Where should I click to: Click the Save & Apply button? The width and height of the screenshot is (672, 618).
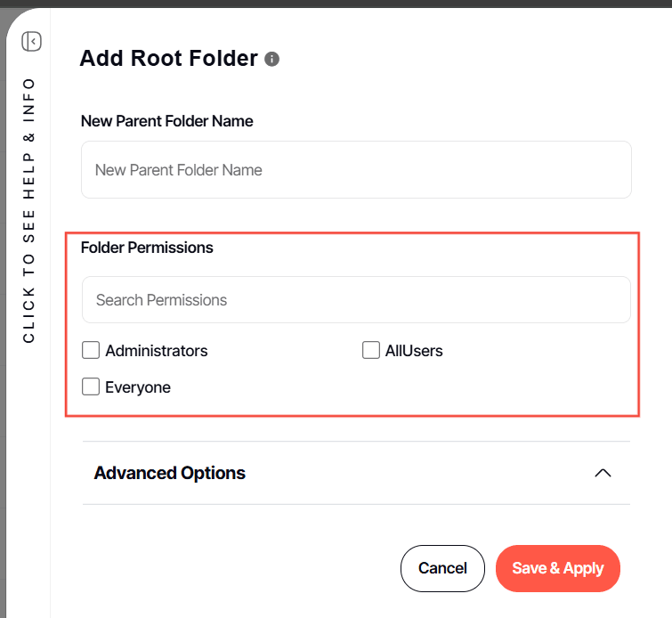(557, 568)
